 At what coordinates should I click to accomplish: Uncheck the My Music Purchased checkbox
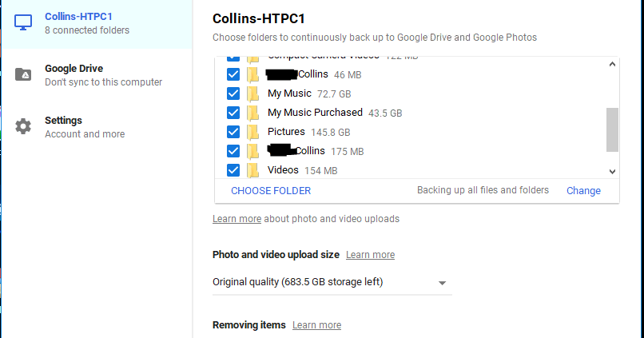click(x=233, y=113)
